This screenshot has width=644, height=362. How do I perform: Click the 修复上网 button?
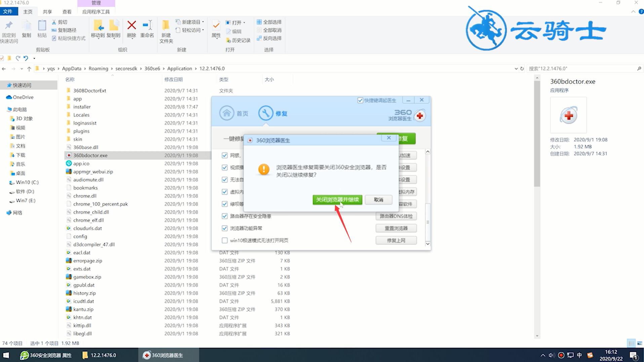[396, 240]
